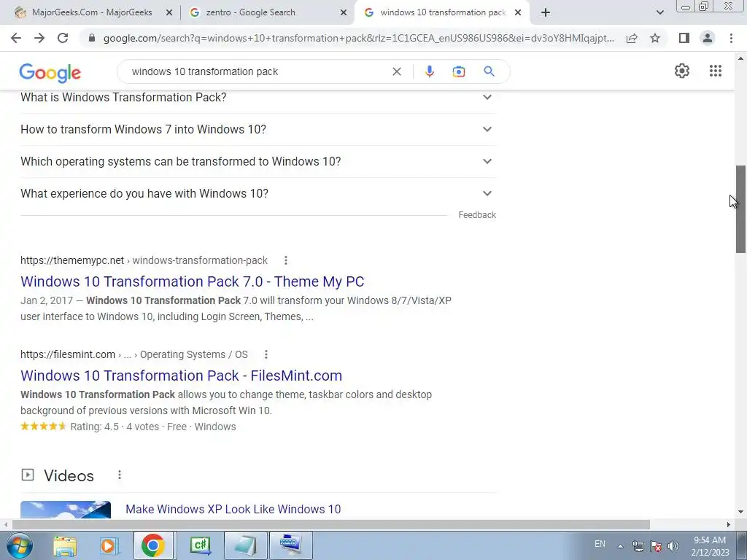Click the EN language indicator
Screen dimensions: 747x560
pos(600,544)
